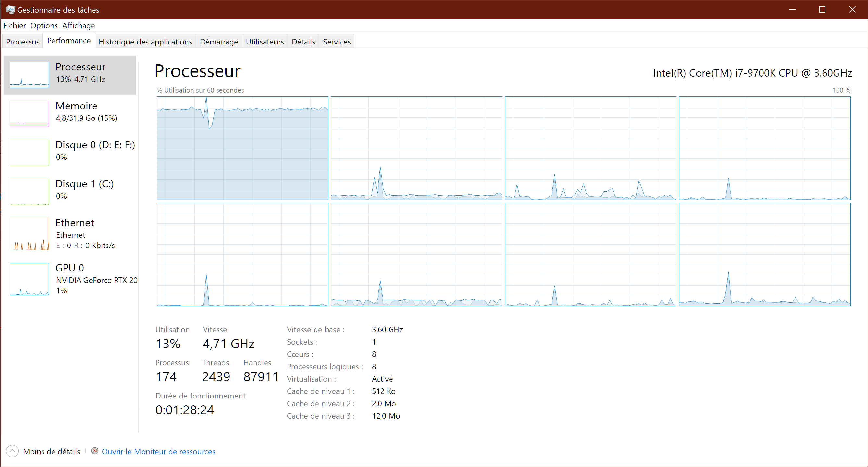This screenshot has width=868, height=467.
Task: Go to the Démarrage tab
Action: (219, 42)
